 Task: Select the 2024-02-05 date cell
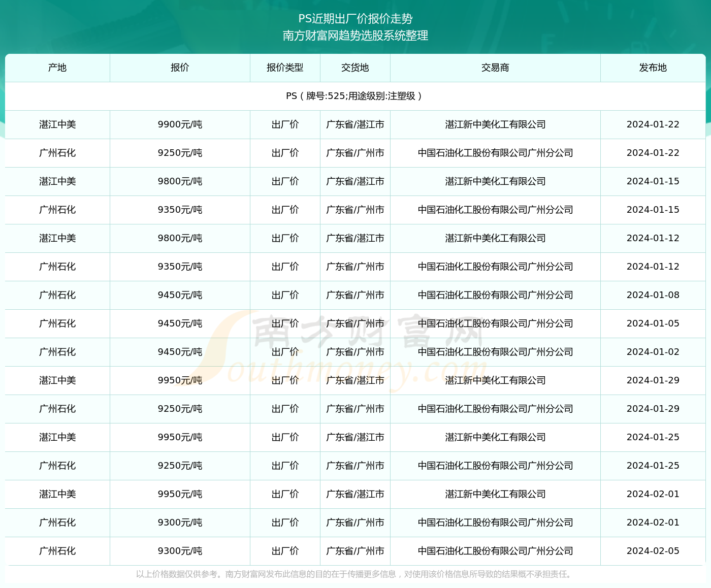click(653, 551)
